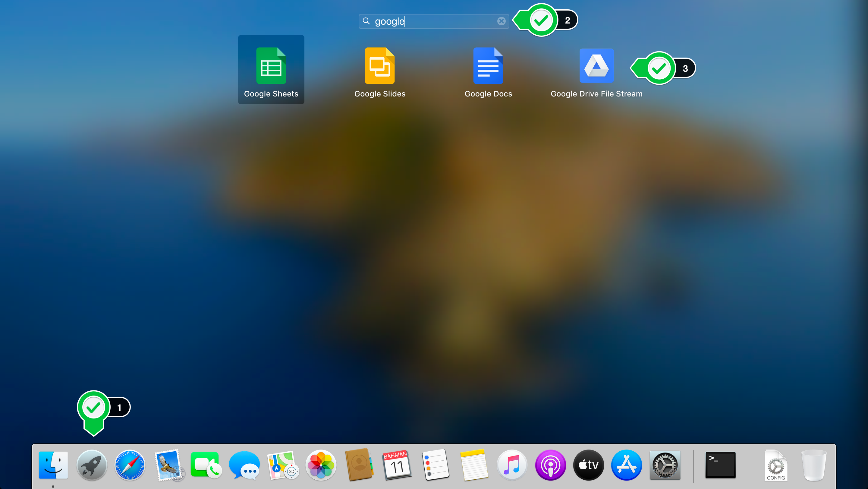Open the Terminal app in Dock
This screenshot has height=489, width=868.
coord(720,465)
